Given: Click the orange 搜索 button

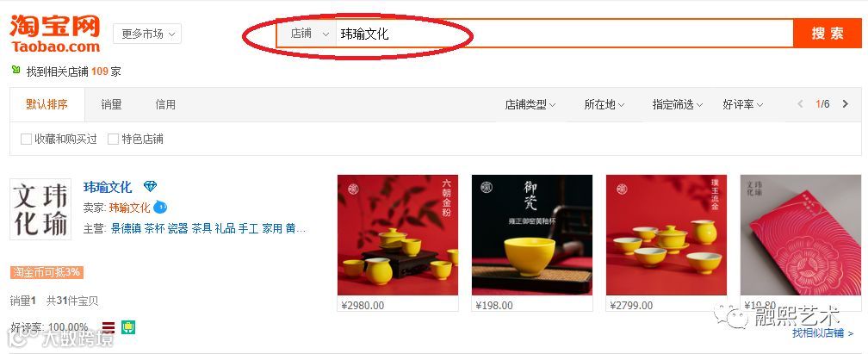Looking at the screenshot, I should click(828, 34).
